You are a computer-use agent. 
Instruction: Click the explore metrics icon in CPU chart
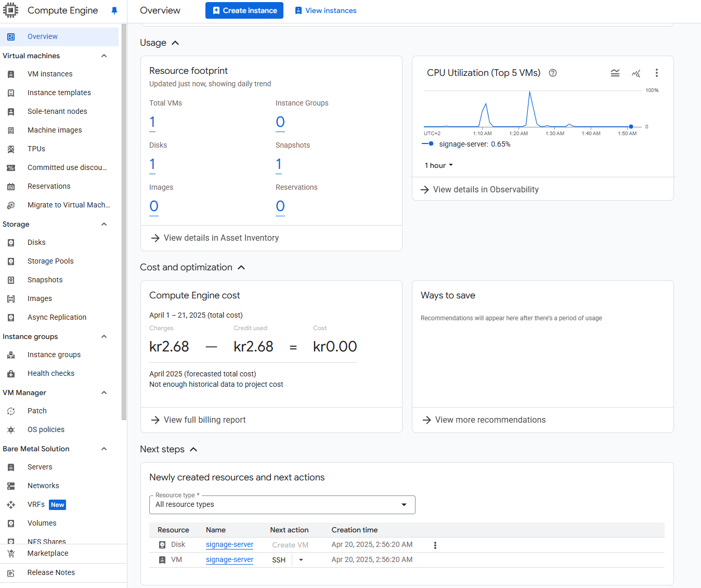point(636,73)
